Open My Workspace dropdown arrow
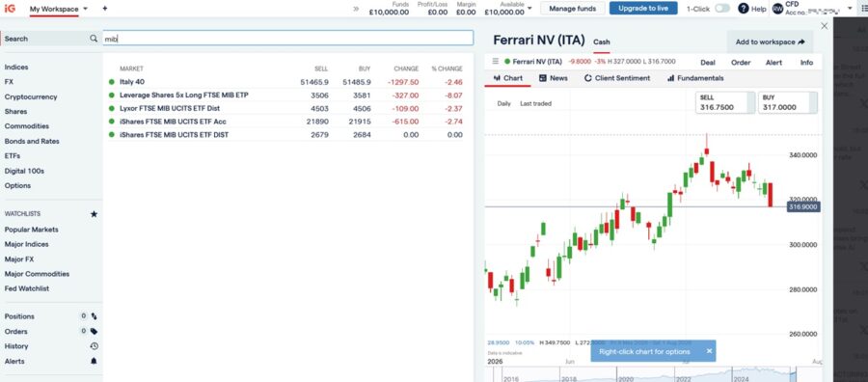The height and width of the screenshot is (382, 868). (x=85, y=9)
